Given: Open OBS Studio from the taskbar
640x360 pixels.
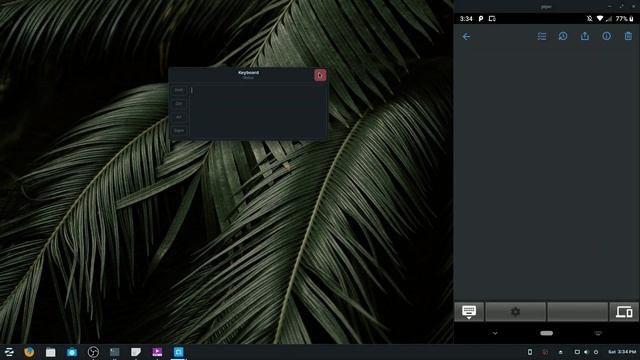Looking at the screenshot, I should (93, 352).
